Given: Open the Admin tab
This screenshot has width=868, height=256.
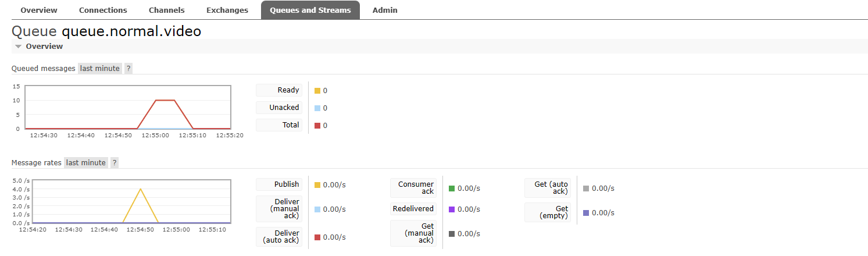Looking at the screenshot, I should (x=385, y=10).
